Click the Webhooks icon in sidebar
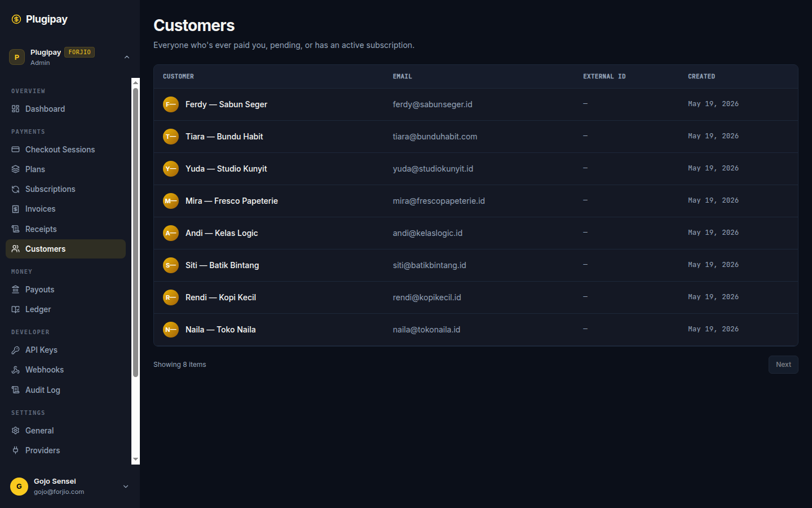This screenshot has width=812, height=508. tap(16, 370)
